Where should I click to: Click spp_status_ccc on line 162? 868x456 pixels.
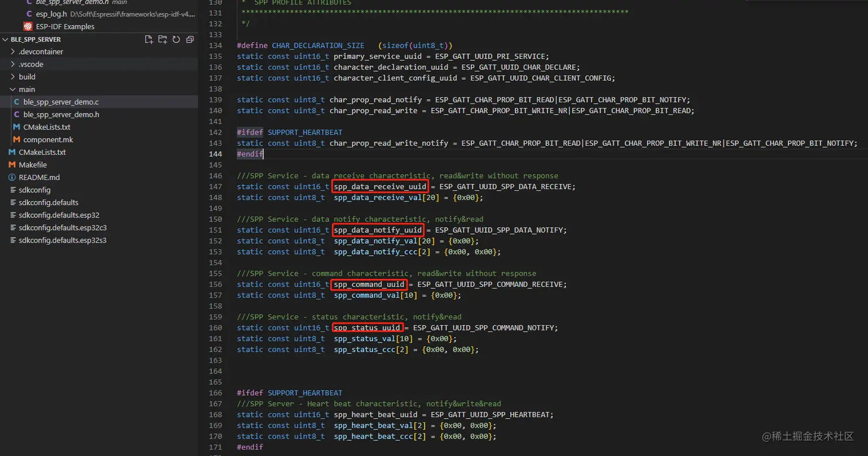365,349
